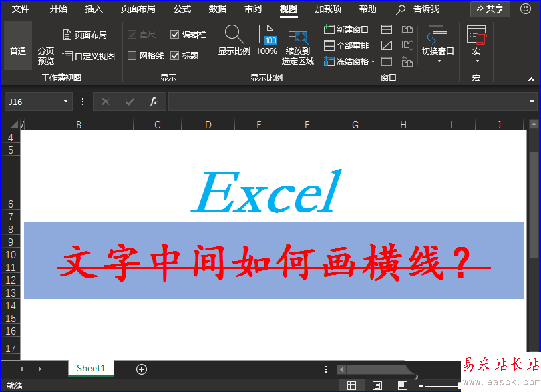Toggle the Ruler (直尺) checkbox
This screenshot has width=541, height=392.
click(132, 35)
